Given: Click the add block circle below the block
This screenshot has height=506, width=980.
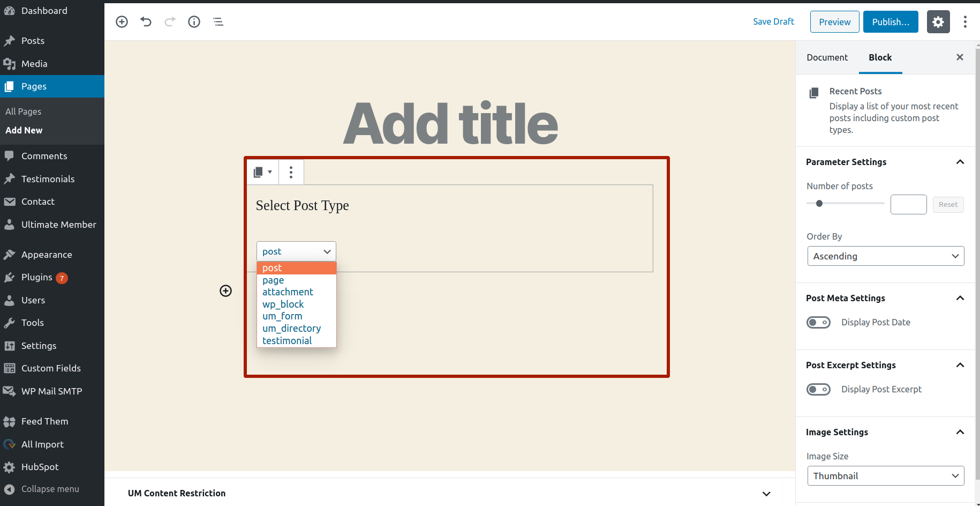Looking at the screenshot, I should [226, 291].
